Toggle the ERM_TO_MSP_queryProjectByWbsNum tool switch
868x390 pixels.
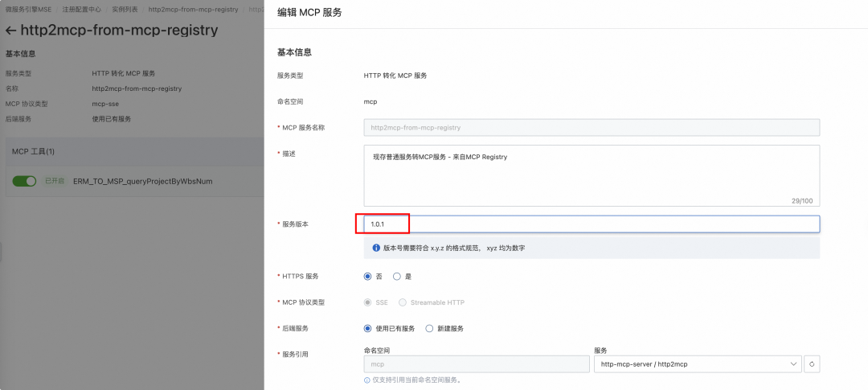pos(24,181)
